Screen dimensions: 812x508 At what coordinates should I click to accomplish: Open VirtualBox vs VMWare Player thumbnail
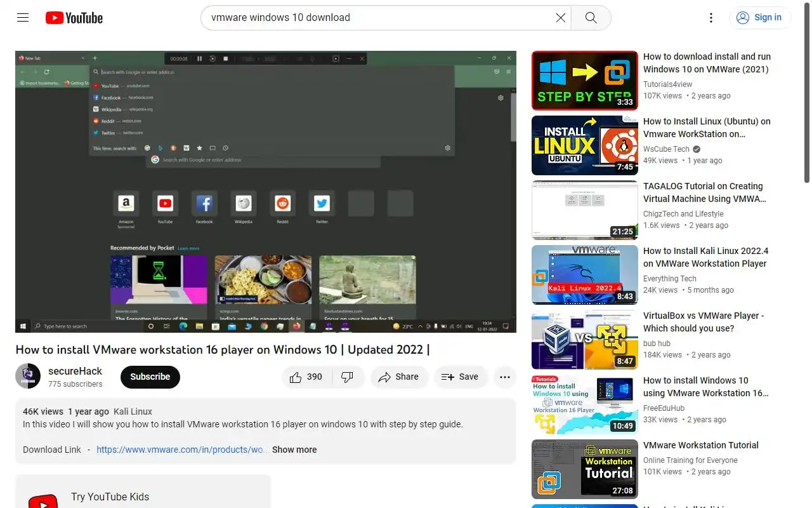coord(585,340)
